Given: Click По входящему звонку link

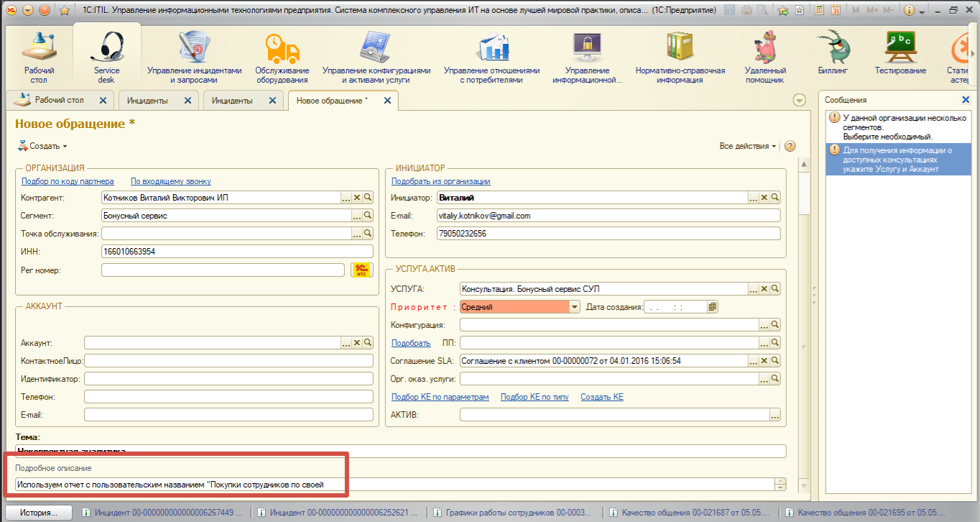Looking at the screenshot, I should coord(171,181).
